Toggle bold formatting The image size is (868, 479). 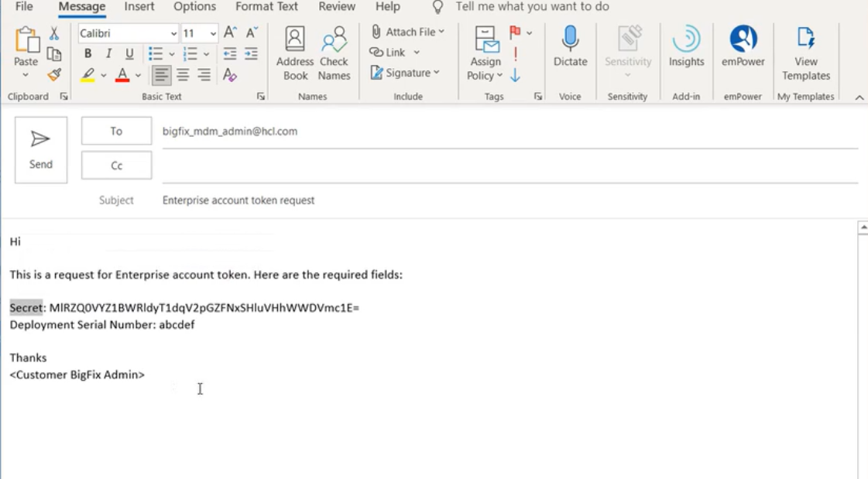[x=87, y=53]
